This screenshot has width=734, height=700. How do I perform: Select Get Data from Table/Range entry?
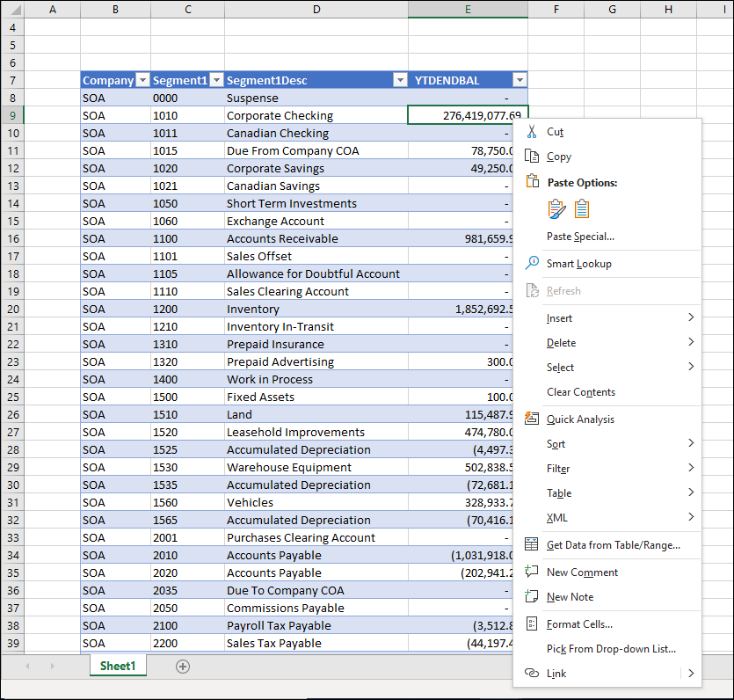(x=614, y=545)
